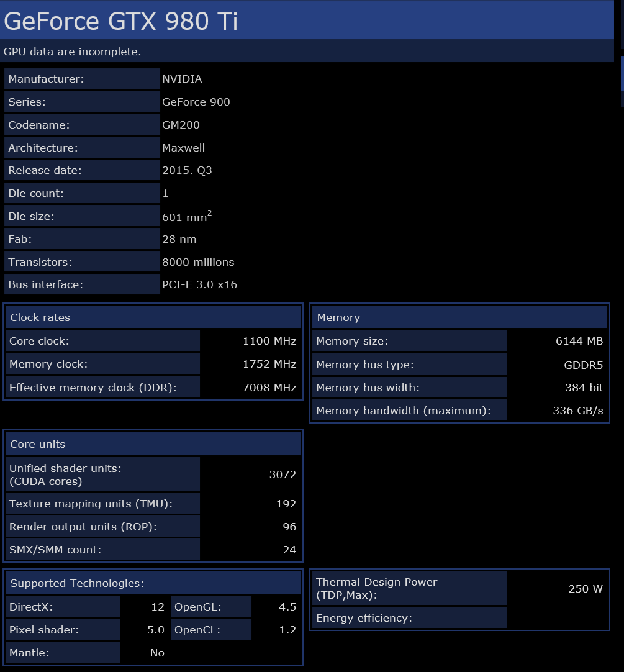Select the 384 bit bus width value
624x672 pixels.
(584, 388)
